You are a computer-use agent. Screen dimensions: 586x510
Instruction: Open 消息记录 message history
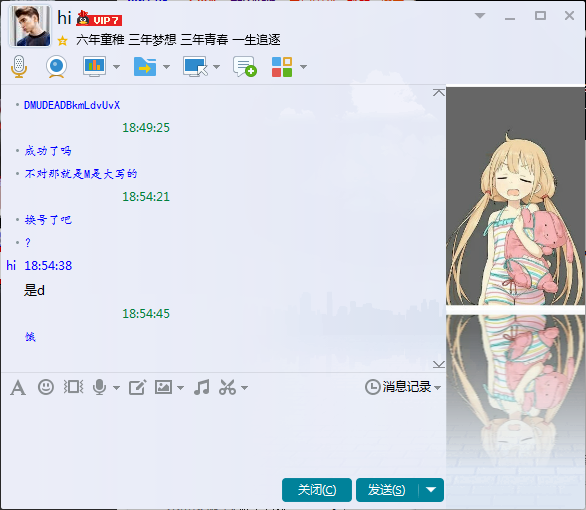[398, 387]
